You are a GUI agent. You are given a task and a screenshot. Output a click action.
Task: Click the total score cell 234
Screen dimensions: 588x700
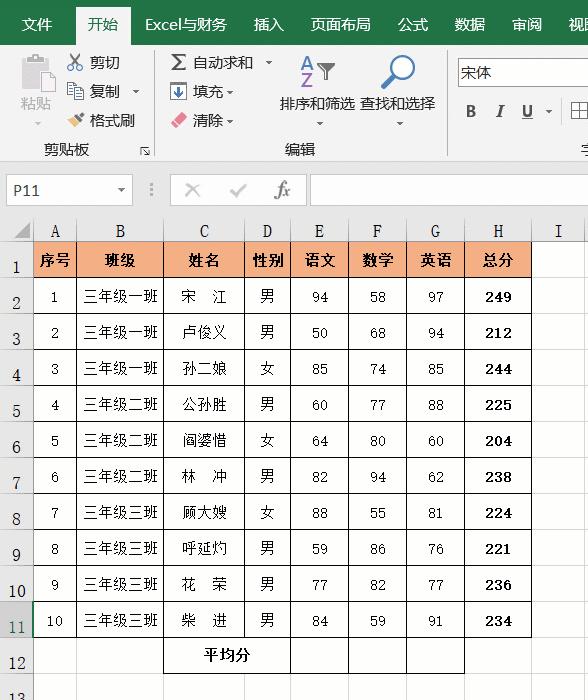point(498,621)
